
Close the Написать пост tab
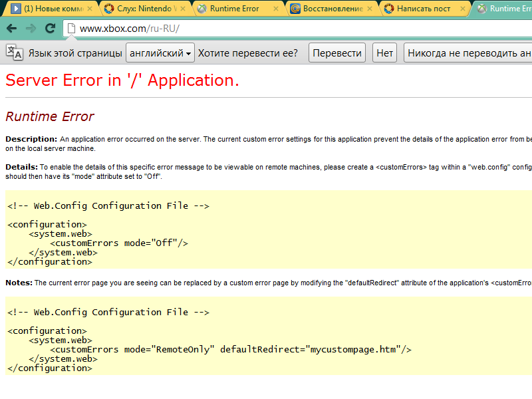click(463, 9)
